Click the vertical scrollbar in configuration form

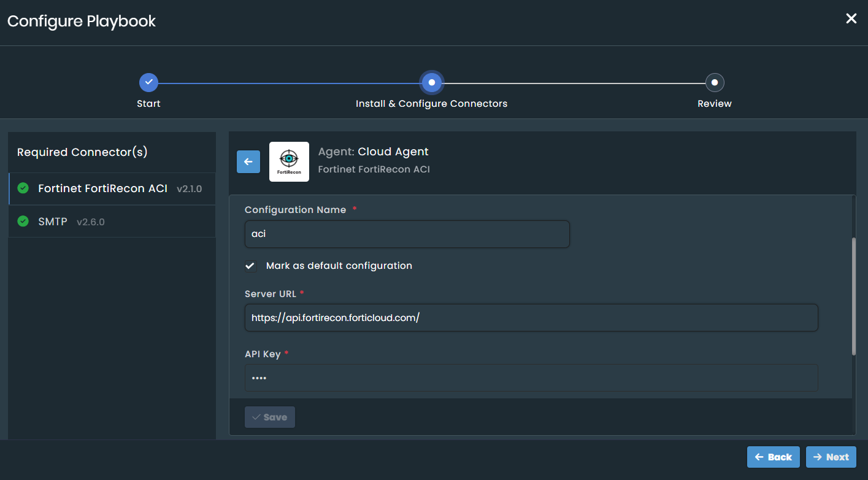[x=853, y=296]
